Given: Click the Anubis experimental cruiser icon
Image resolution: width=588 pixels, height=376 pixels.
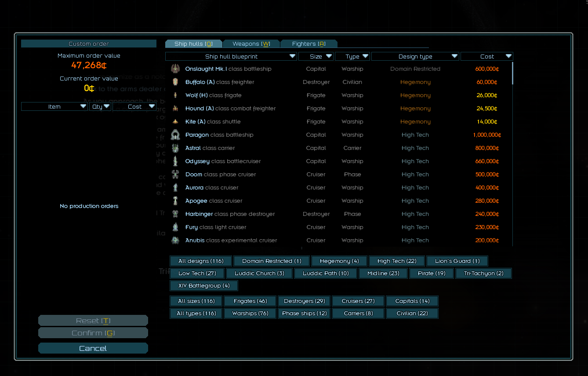Looking at the screenshot, I should pyautogui.click(x=175, y=240).
